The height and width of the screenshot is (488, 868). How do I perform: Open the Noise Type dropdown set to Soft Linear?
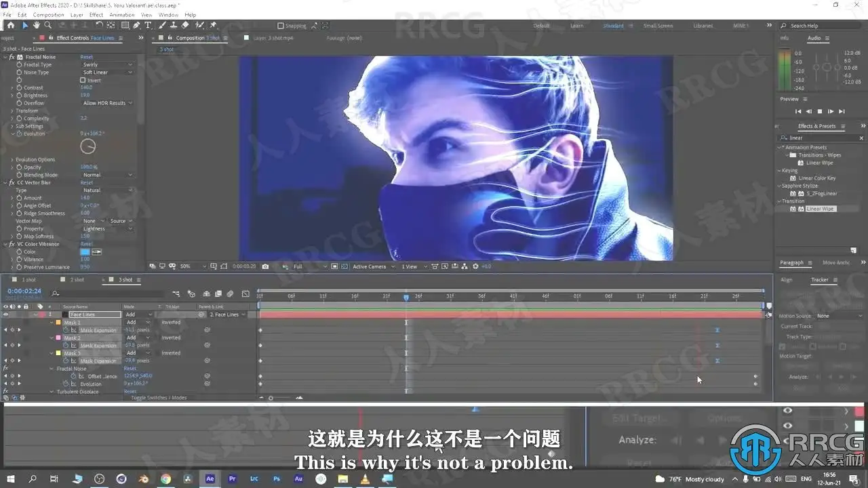coord(107,73)
